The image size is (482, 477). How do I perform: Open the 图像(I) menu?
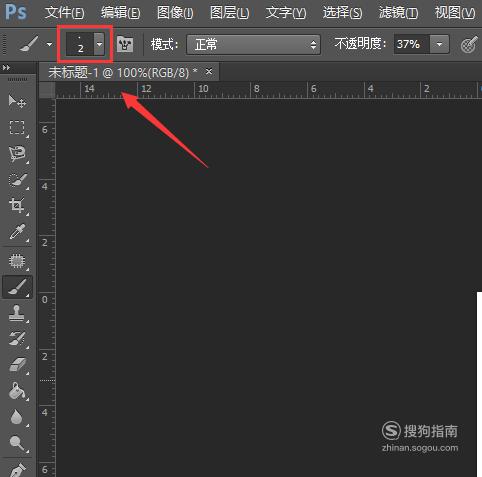point(175,13)
